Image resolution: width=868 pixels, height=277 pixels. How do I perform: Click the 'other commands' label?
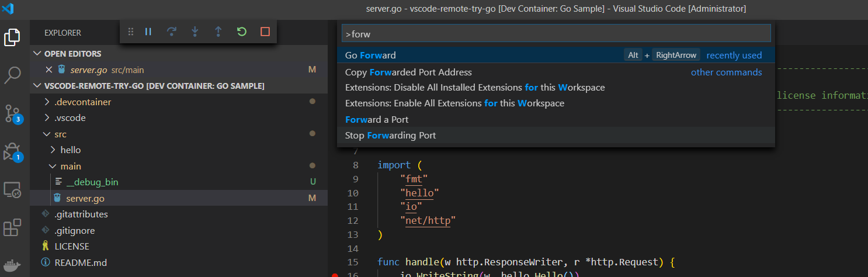click(726, 72)
